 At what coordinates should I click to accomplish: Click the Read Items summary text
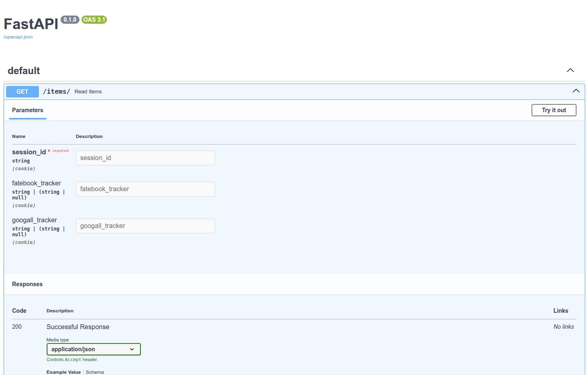[88, 92]
